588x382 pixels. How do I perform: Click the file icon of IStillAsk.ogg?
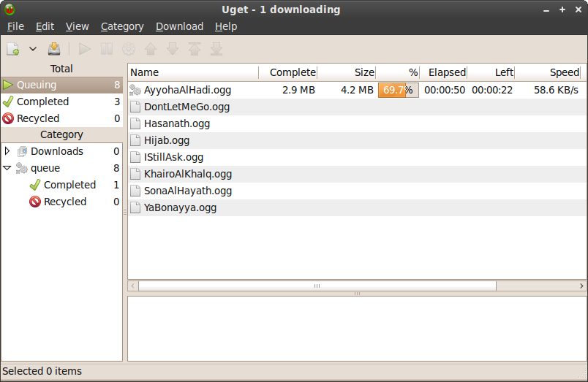point(135,157)
